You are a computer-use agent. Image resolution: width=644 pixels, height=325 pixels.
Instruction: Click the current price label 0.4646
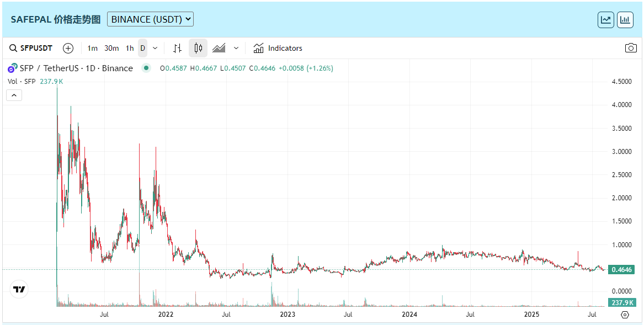click(621, 270)
